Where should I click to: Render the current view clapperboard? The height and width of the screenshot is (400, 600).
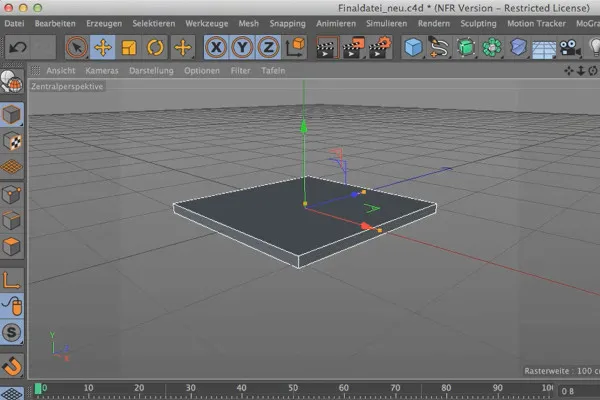327,47
